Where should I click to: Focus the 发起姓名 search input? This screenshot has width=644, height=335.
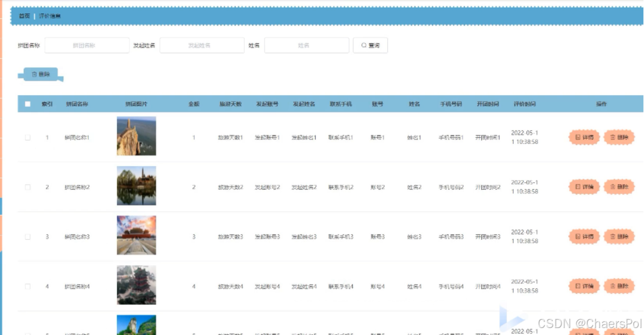click(202, 45)
